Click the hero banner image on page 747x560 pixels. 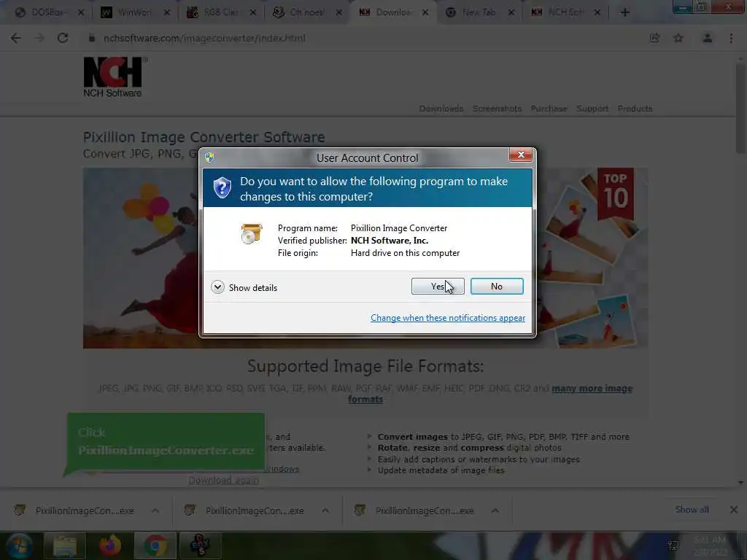(365, 257)
